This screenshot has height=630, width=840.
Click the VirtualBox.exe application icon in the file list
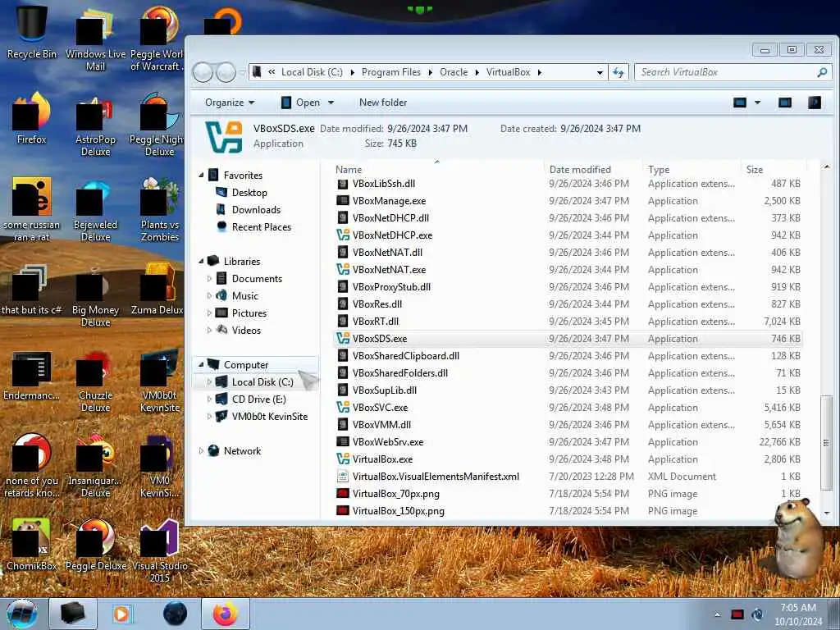point(343,459)
